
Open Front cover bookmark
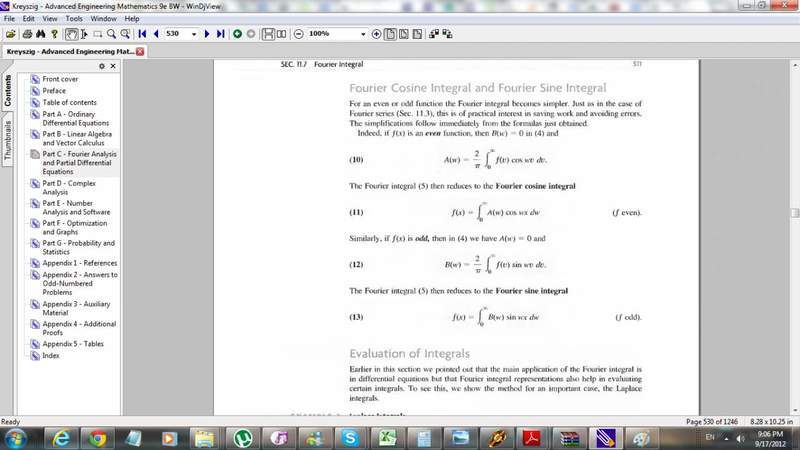pos(60,79)
